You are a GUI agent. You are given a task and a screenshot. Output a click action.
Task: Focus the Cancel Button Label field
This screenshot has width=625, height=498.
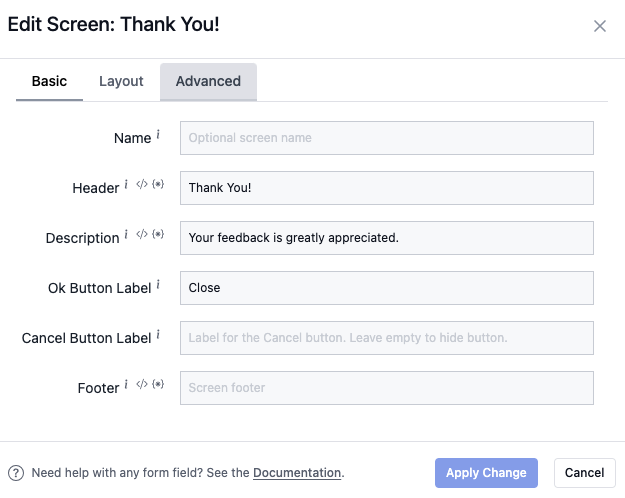pos(386,338)
